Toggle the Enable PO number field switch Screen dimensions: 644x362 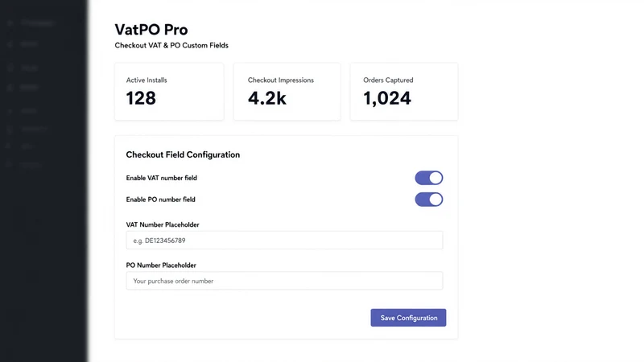tap(429, 200)
